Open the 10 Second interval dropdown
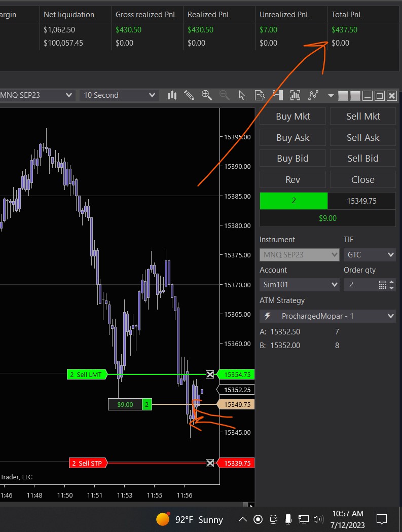Image resolution: width=402 pixels, height=532 pixels. click(119, 95)
